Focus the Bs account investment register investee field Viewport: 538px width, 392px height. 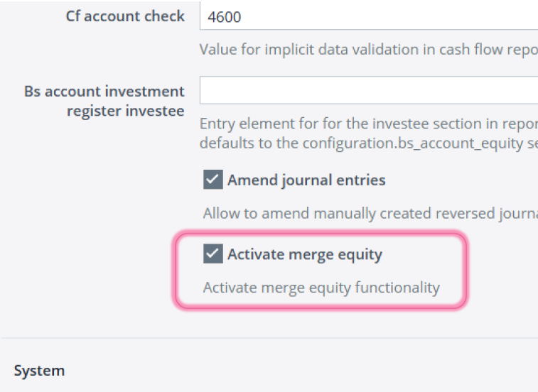coord(368,91)
